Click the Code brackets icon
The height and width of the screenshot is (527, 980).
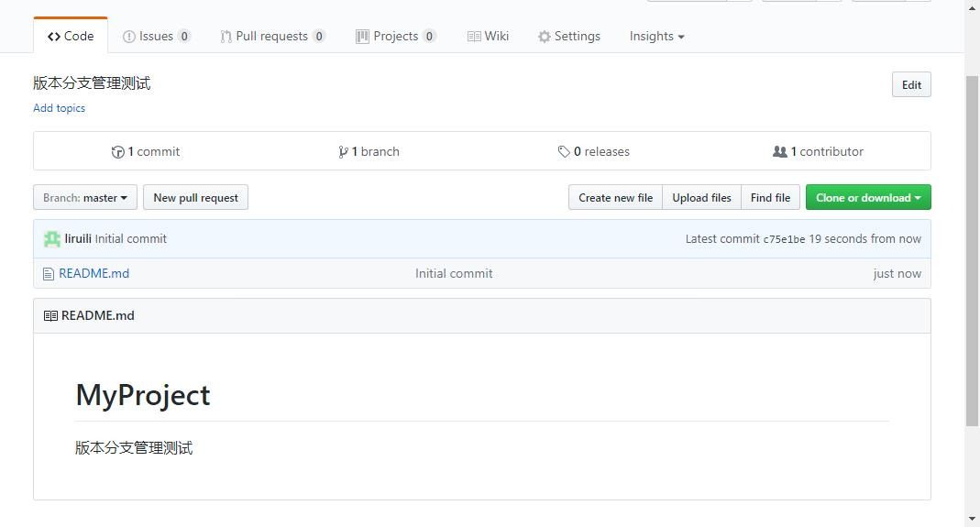pos(54,37)
